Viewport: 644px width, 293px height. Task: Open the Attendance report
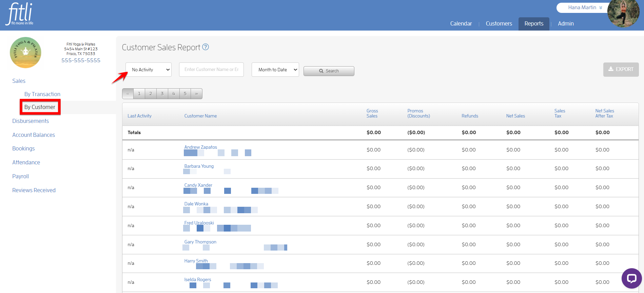tap(26, 162)
